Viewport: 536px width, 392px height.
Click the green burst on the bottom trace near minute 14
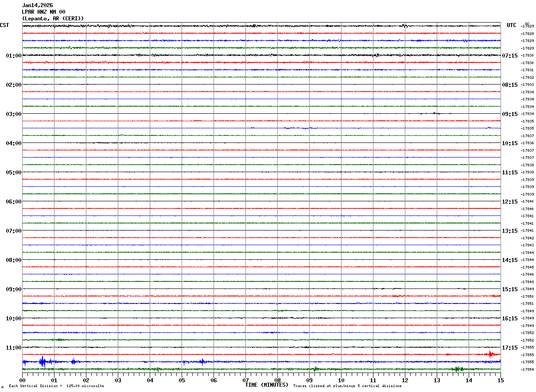pyautogui.click(x=458, y=369)
